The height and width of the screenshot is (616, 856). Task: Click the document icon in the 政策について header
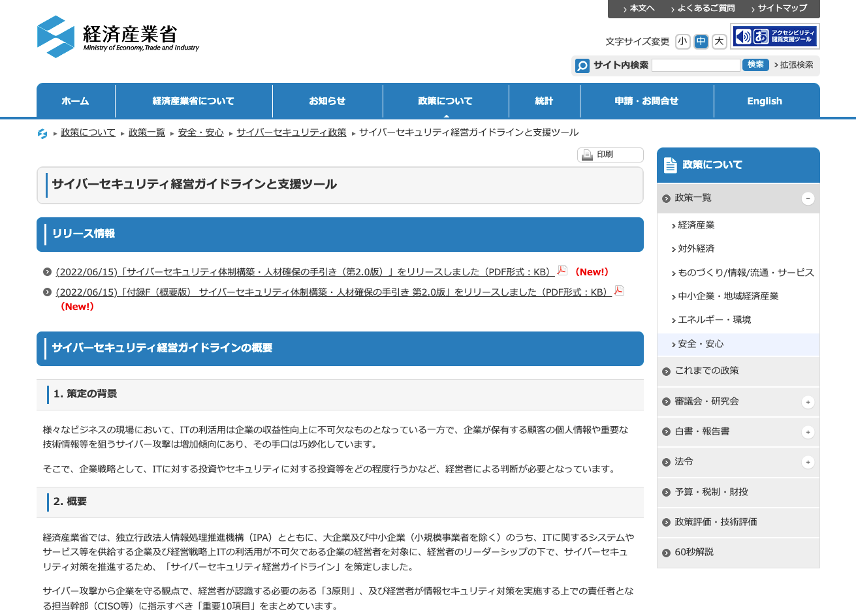tap(670, 164)
